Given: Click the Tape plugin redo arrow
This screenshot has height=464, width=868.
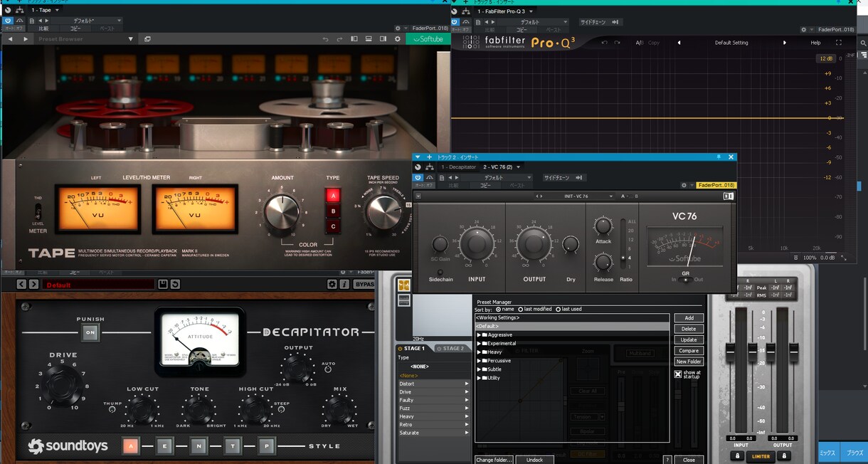Looking at the screenshot, I should [x=339, y=39].
